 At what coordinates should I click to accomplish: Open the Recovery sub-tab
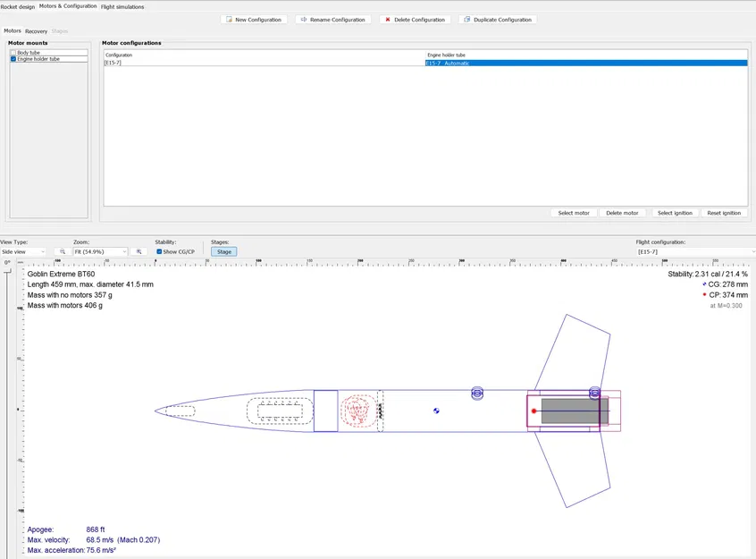click(36, 31)
